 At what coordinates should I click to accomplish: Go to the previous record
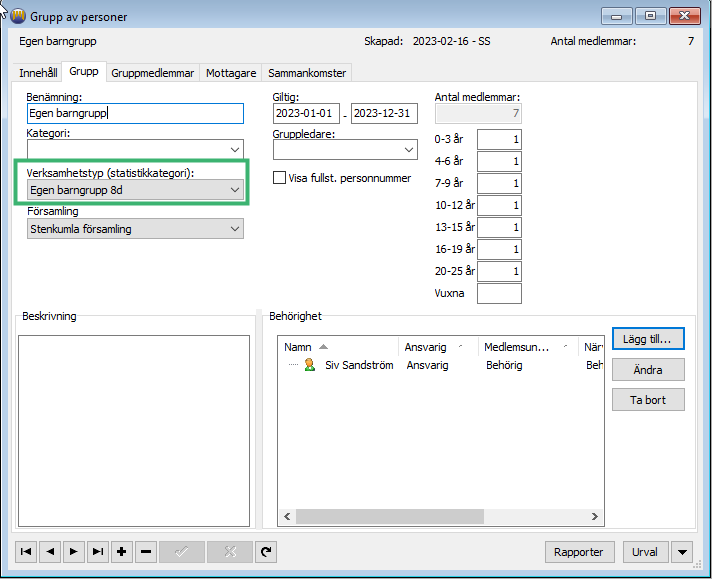pyautogui.click(x=50, y=551)
